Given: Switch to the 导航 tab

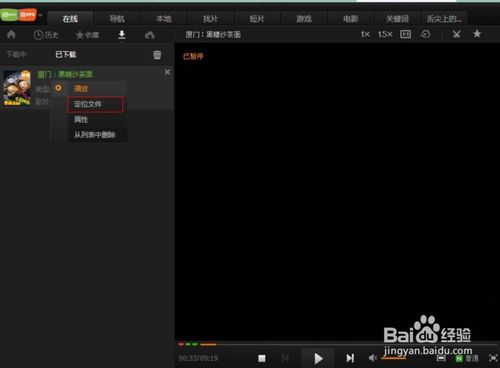Looking at the screenshot, I should tap(117, 19).
